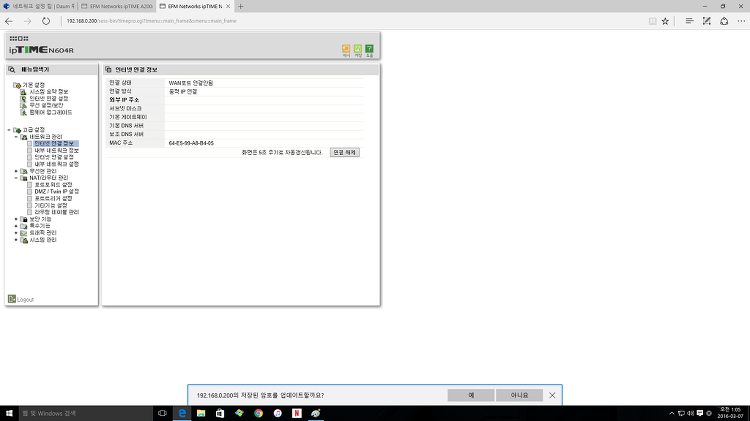This screenshot has width=750, height=421.
Task: Click the action center notification tray icon
Action: pyautogui.click(x=700, y=413)
